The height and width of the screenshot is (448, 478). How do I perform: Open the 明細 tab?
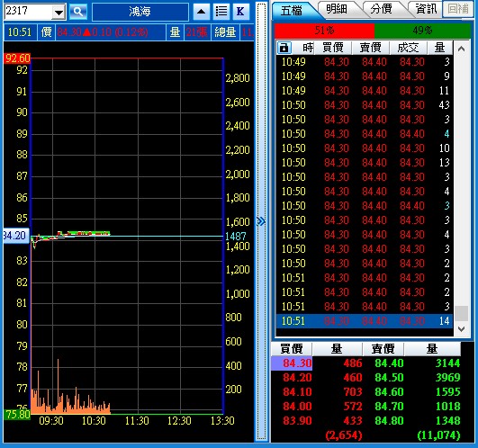pos(337,9)
